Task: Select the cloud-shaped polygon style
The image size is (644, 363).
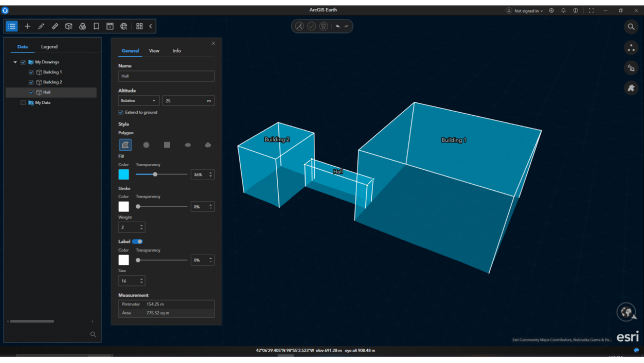Action: coord(208,145)
